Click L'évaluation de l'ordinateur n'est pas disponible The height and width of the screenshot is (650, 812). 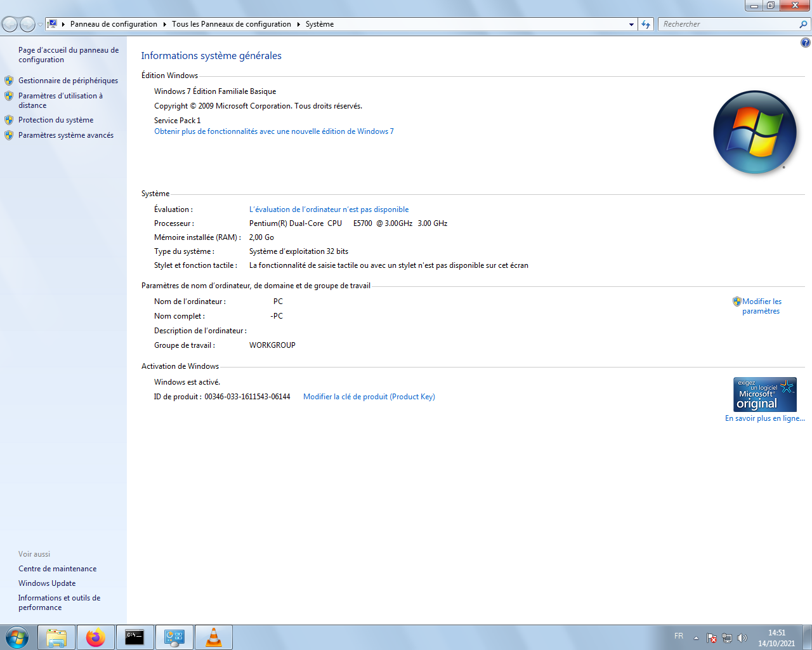tap(329, 209)
